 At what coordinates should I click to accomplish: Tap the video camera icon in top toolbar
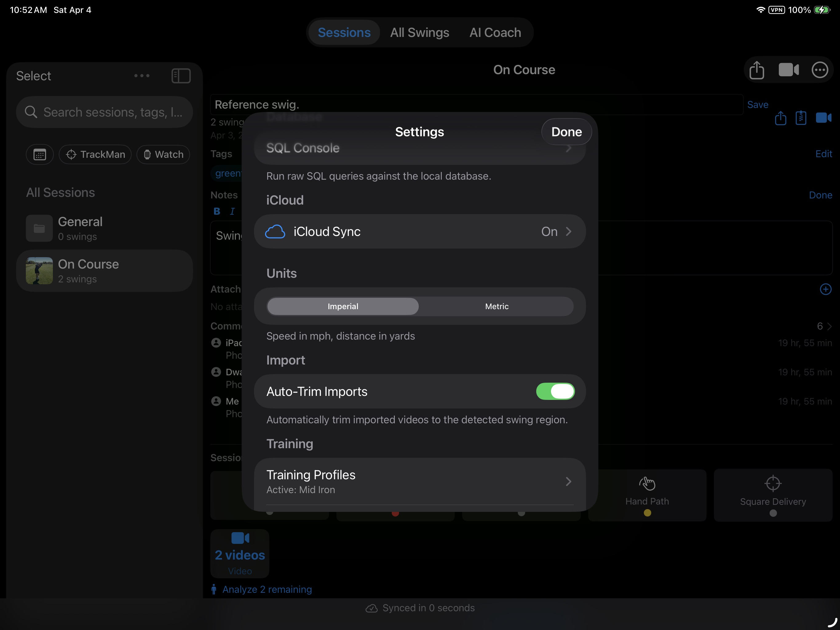789,70
